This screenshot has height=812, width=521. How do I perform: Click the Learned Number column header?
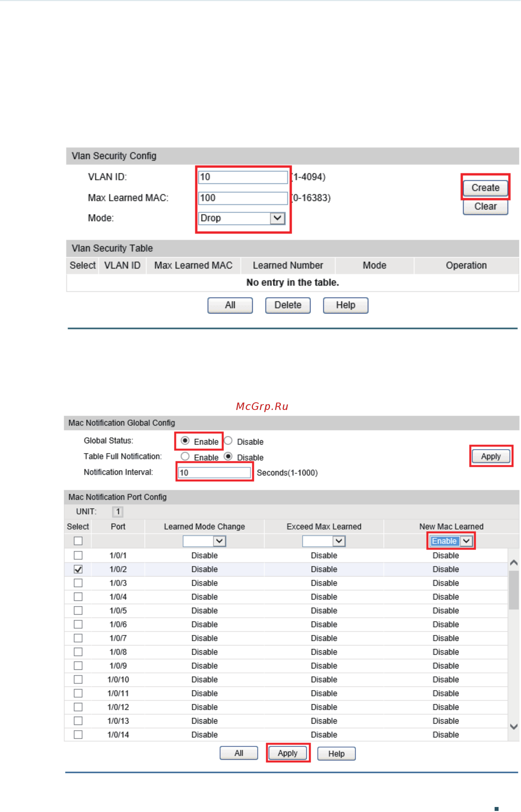click(x=288, y=266)
